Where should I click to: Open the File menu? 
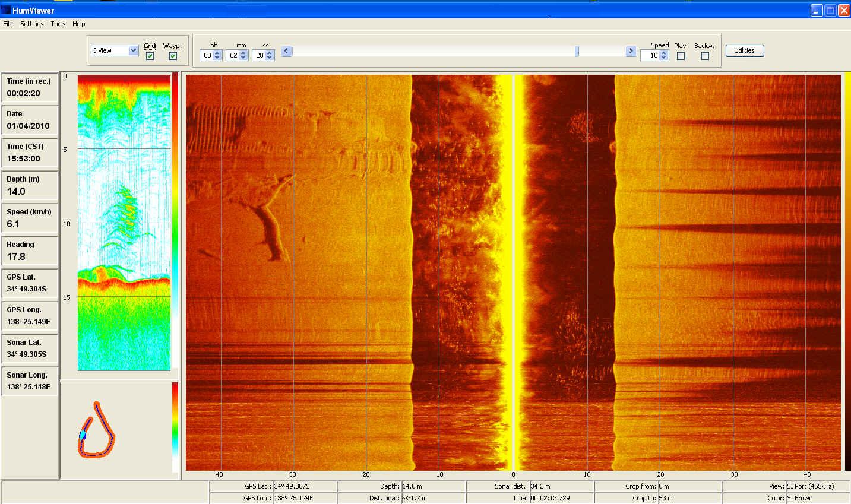click(8, 24)
